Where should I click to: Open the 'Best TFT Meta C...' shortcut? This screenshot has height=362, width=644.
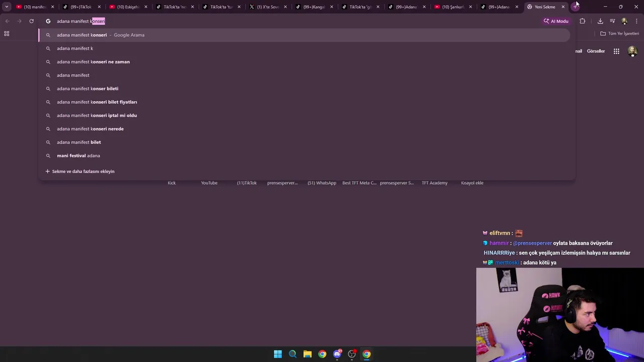pyautogui.click(x=359, y=183)
